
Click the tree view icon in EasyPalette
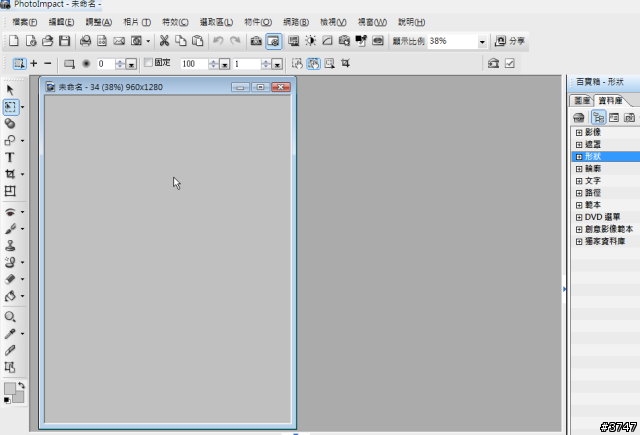tap(598, 118)
